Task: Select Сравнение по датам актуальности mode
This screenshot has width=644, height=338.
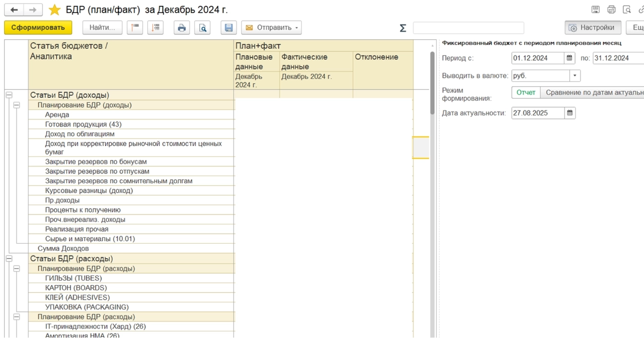Action: (x=592, y=93)
